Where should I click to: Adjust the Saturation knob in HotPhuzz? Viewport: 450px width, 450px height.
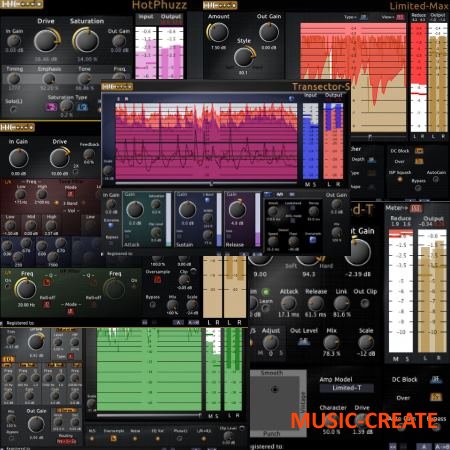pos(86,40)
